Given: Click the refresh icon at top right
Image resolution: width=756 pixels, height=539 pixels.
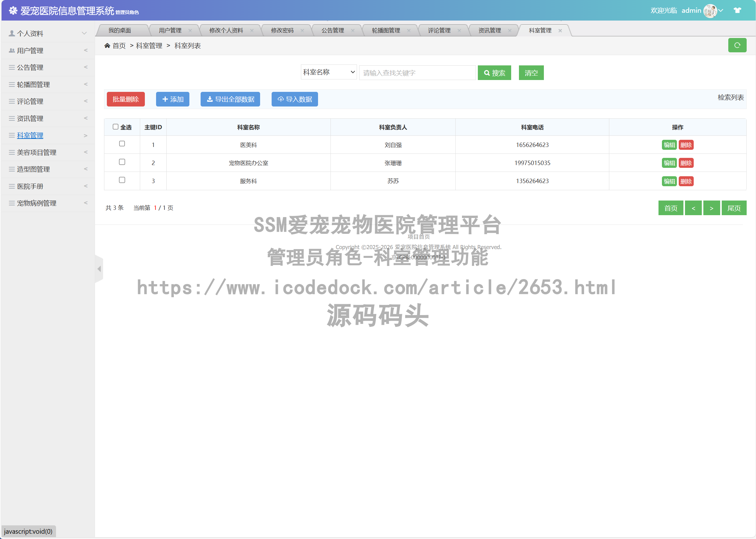Looking at the screenshot, I should pos(737,45).
